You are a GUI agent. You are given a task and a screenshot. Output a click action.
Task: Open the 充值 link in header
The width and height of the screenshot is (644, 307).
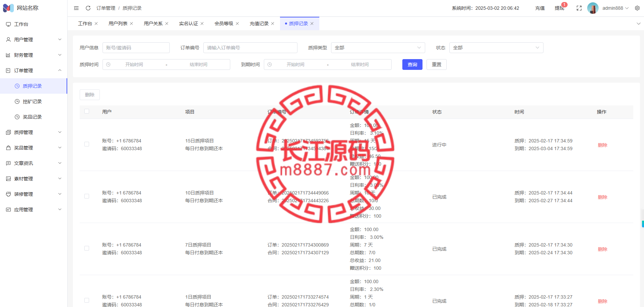[540, 8]
